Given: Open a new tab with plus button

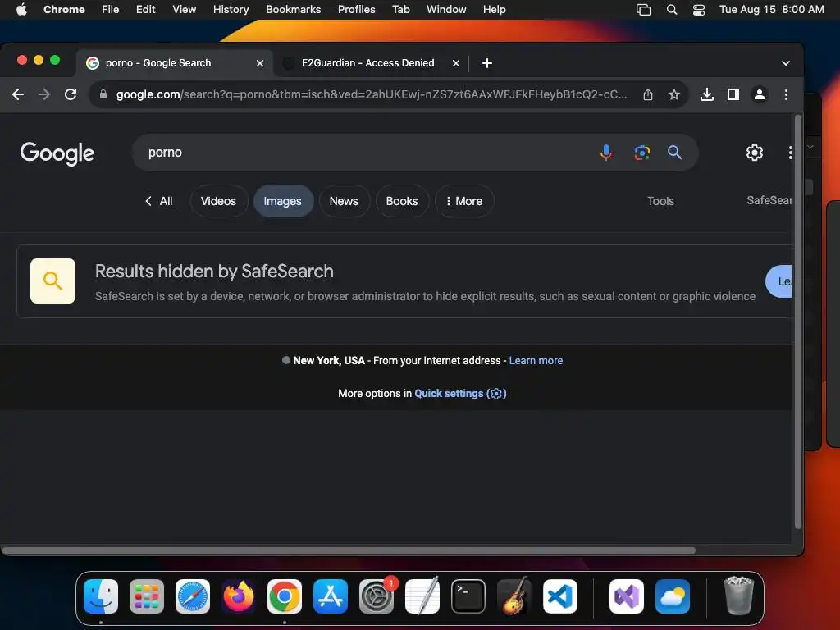Looking at the screenshot, I should click(x=487, y=63).
